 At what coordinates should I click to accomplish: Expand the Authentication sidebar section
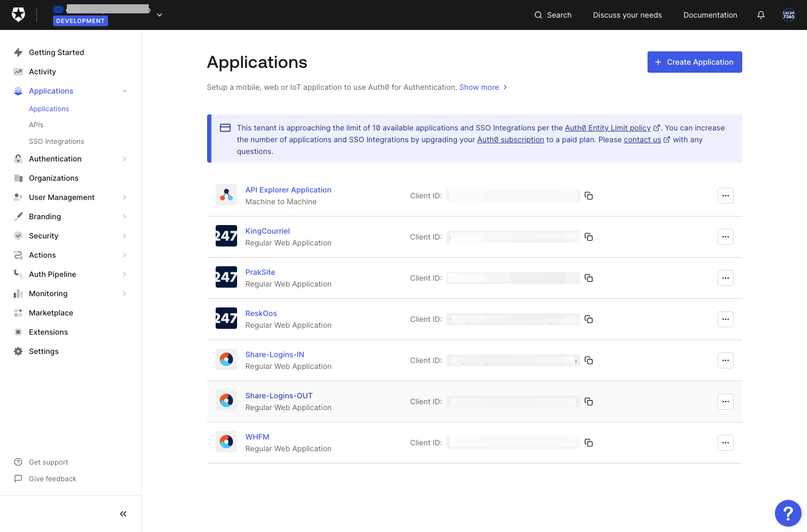click(x=125, y=159)
